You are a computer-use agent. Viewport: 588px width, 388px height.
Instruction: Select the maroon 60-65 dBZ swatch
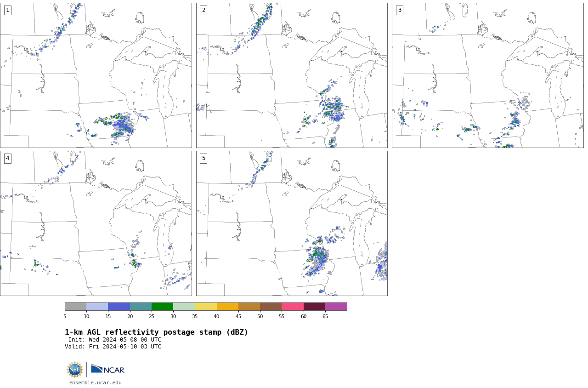(x=314, y=307)
